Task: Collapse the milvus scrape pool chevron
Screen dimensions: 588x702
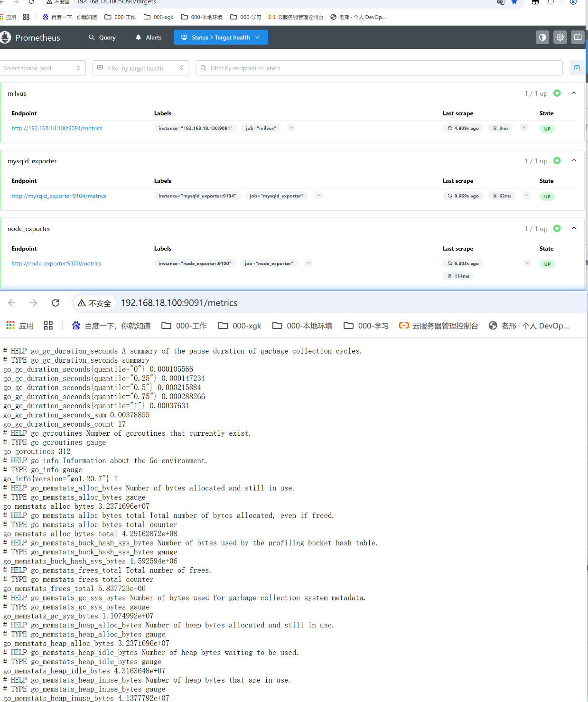Action: coord(574,93)
